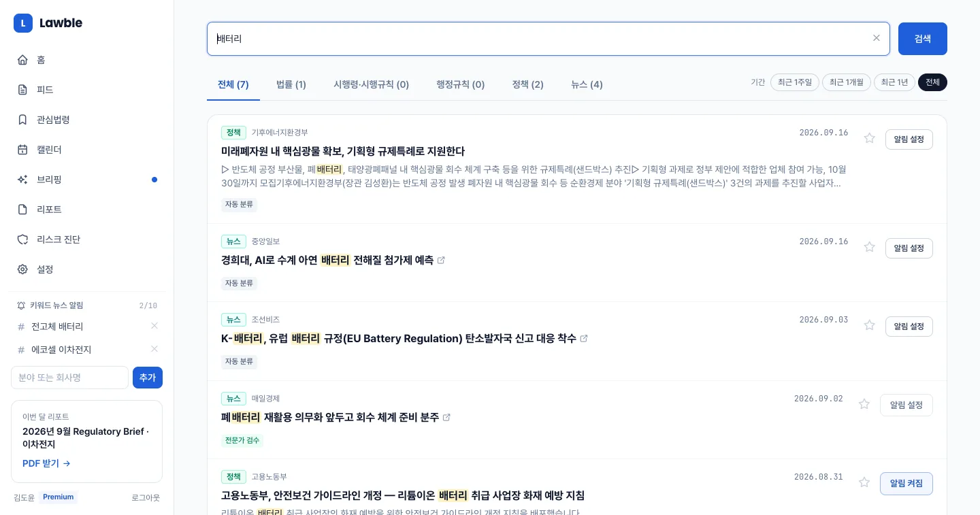Focus the 분야 또는 회사명 input
The height and width of the screenshot is (515, 980).
69,378
